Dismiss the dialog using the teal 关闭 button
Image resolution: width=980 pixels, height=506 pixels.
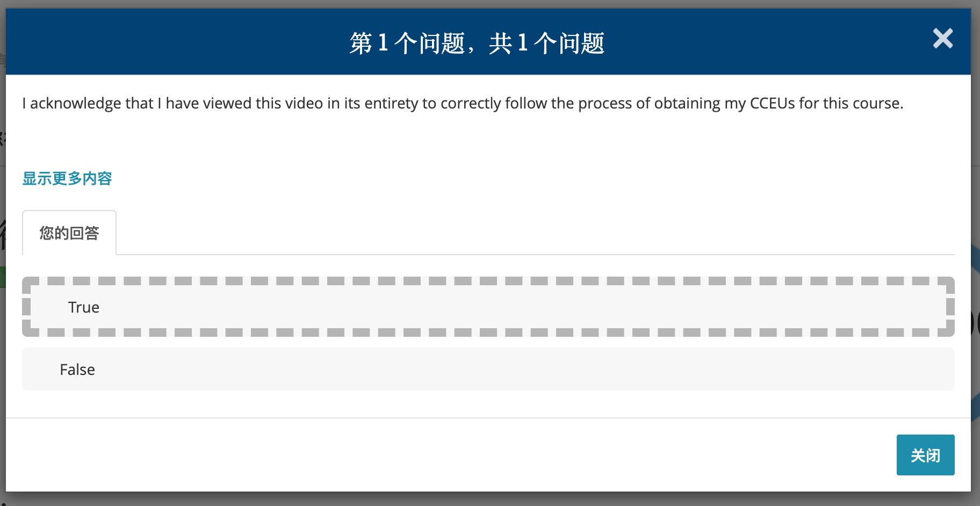point(925,455)
